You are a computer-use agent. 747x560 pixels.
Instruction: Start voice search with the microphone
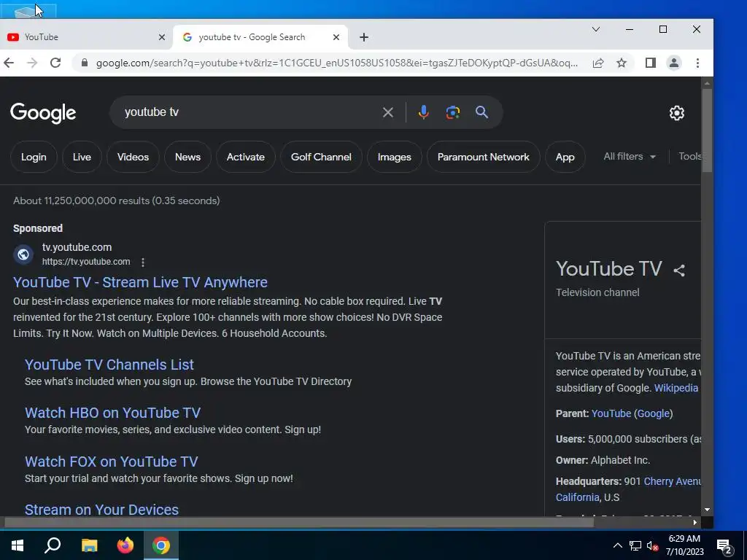(423, 112)
